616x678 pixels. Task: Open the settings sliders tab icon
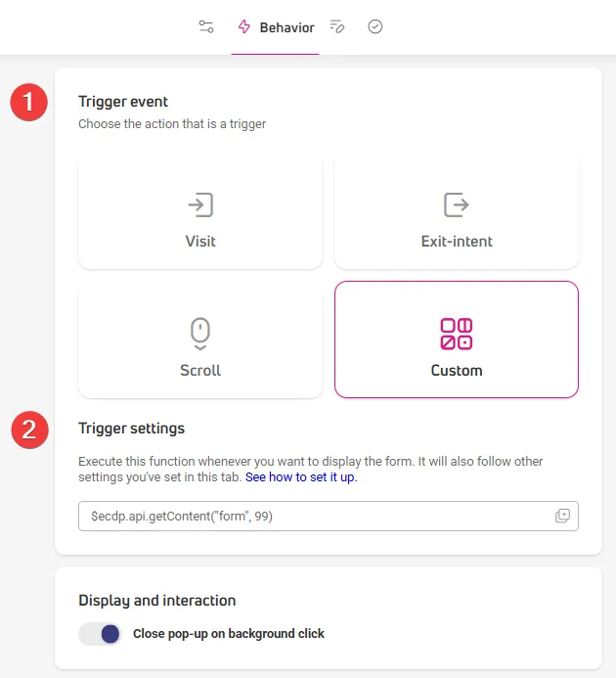tap(206, 26)
